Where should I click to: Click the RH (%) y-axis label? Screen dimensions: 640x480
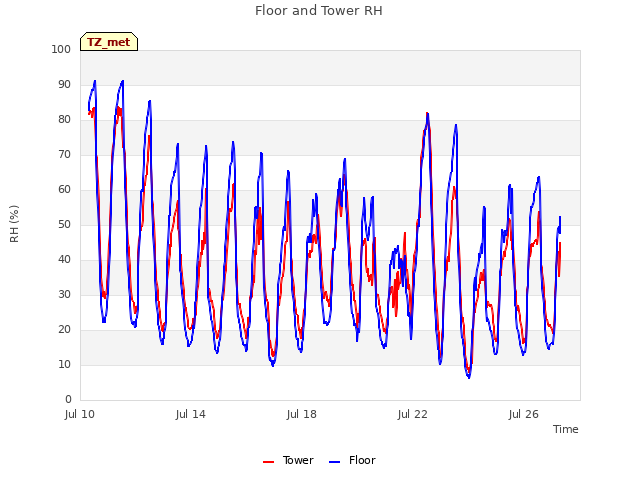(14, 224)
